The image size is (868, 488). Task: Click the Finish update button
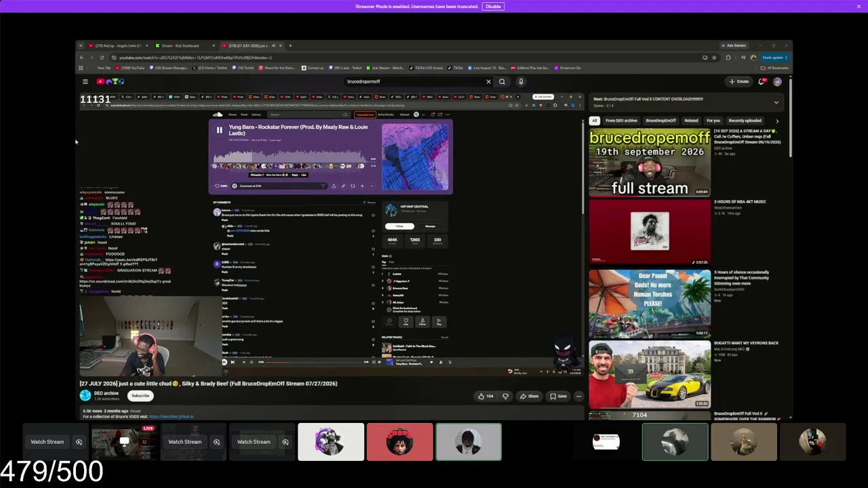pos(774,58)
